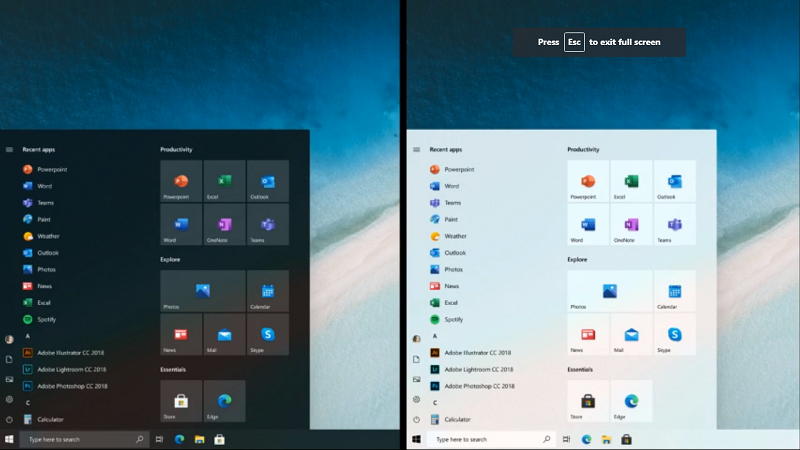Image resolution: width=800 pixels, height=450 pixels.
Task: Open Microsoft Store on dark taskbar
Action: (219, 439)
